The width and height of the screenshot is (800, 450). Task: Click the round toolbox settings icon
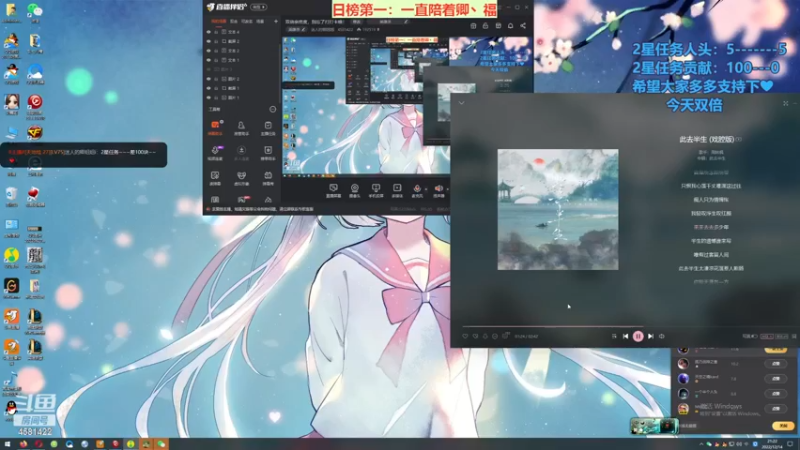point(272,109)
